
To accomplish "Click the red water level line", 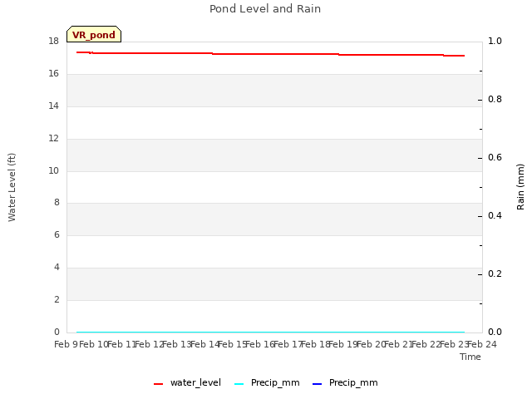I will click(x=270, y=54).
